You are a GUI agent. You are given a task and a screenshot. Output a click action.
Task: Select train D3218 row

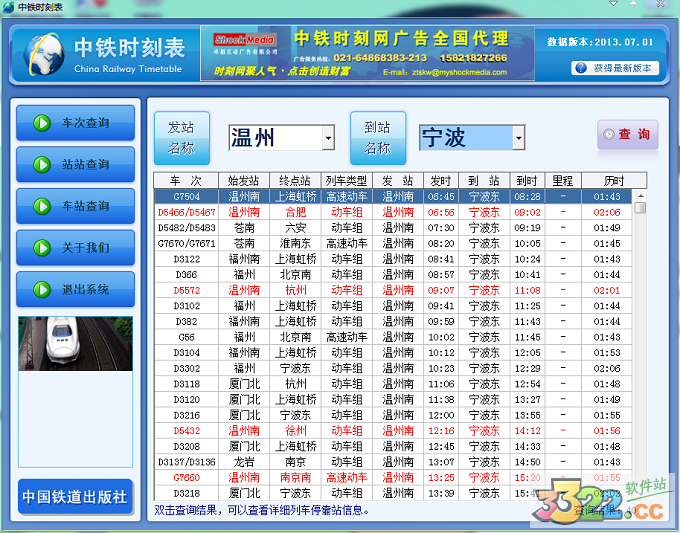(x=393, y=493)
